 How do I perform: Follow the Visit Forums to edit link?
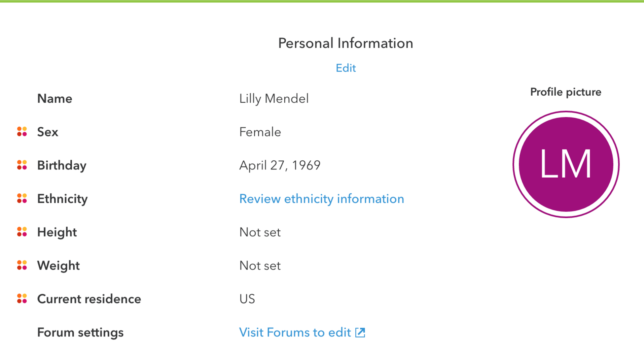coord(295,332)
